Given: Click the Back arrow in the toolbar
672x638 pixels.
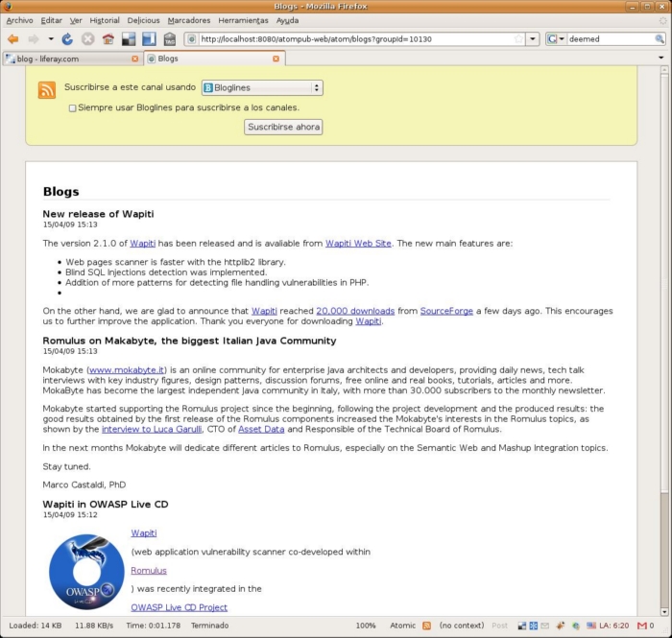Looking at the screenshot, I should click(13, 39).
